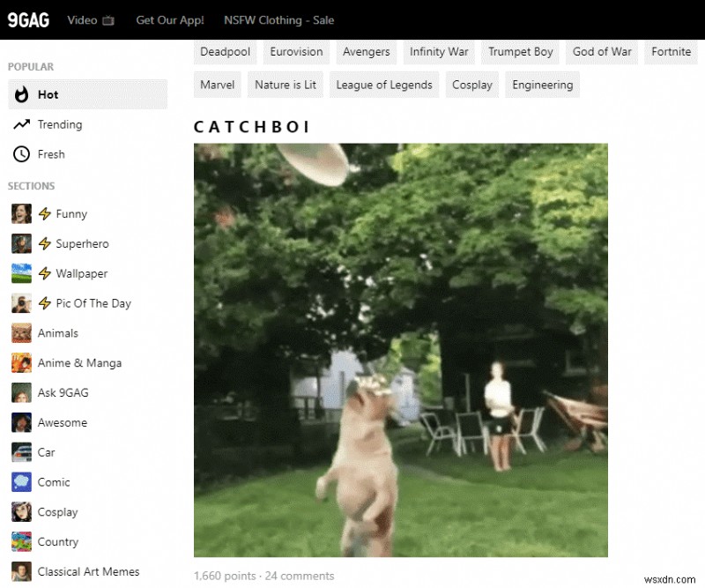Open Pic Of The Day section
705x588 pixels.
coord(93,303)
